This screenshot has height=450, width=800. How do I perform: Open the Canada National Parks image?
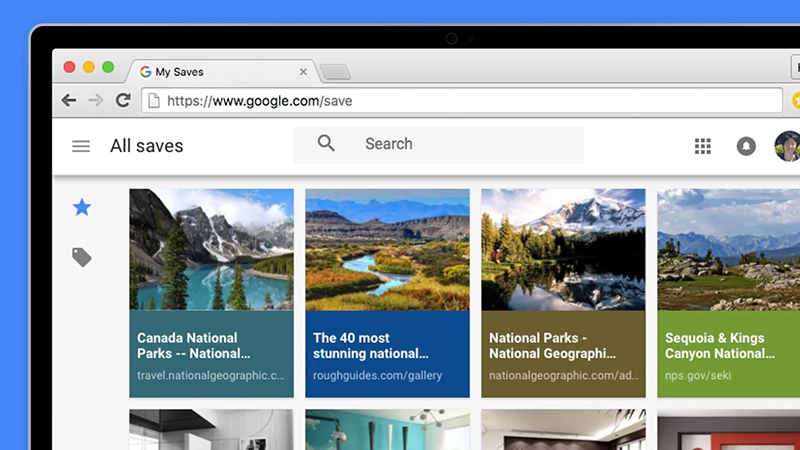[x=211, y=249]
